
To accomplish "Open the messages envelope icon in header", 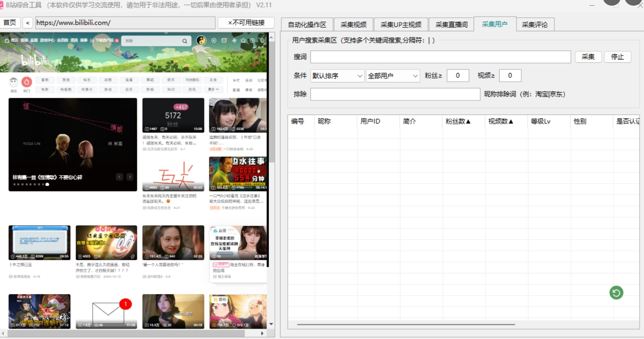I will pyautogui.click(x=224, y=40).
